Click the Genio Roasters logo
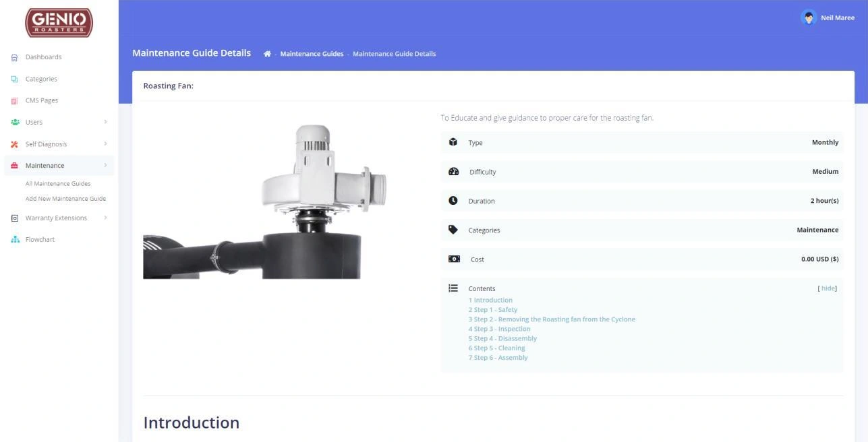The width and height of the screenshot is (868, 442). [59, 22]
